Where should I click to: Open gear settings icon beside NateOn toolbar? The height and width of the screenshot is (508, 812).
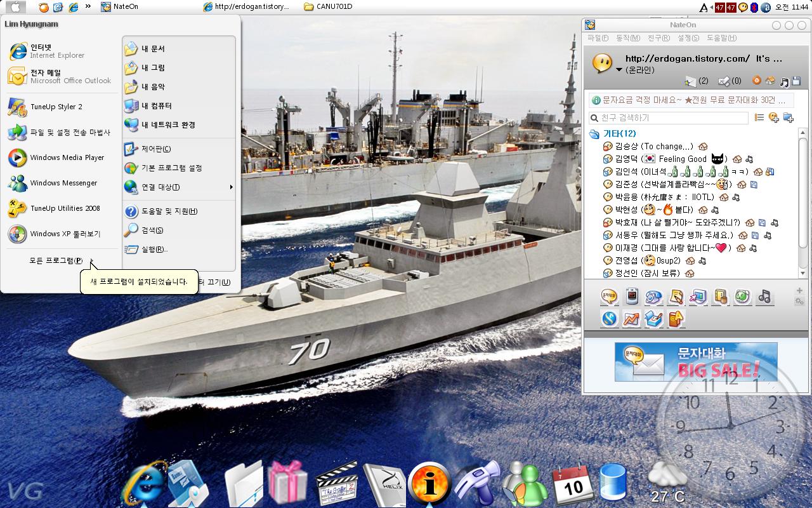(x=799, y=302)
